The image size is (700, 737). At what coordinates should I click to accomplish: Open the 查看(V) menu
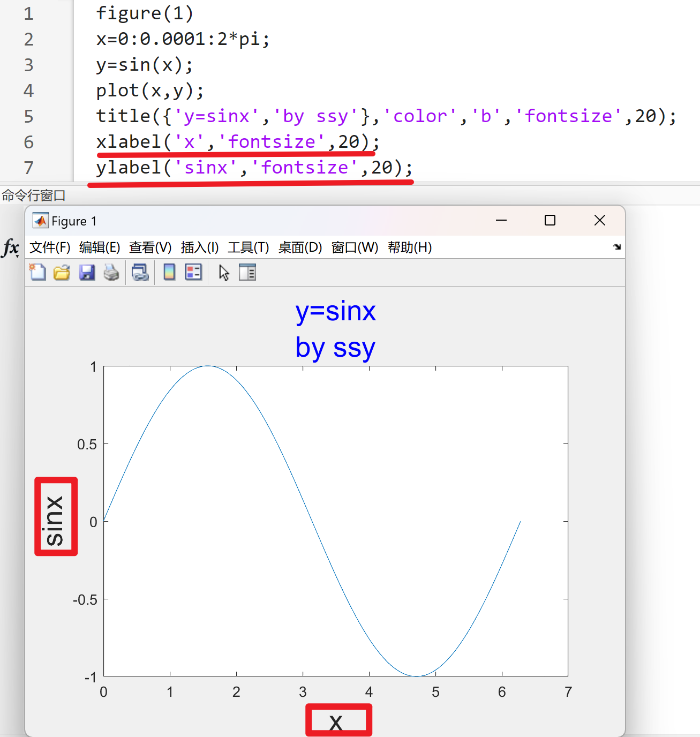[150, 247]
